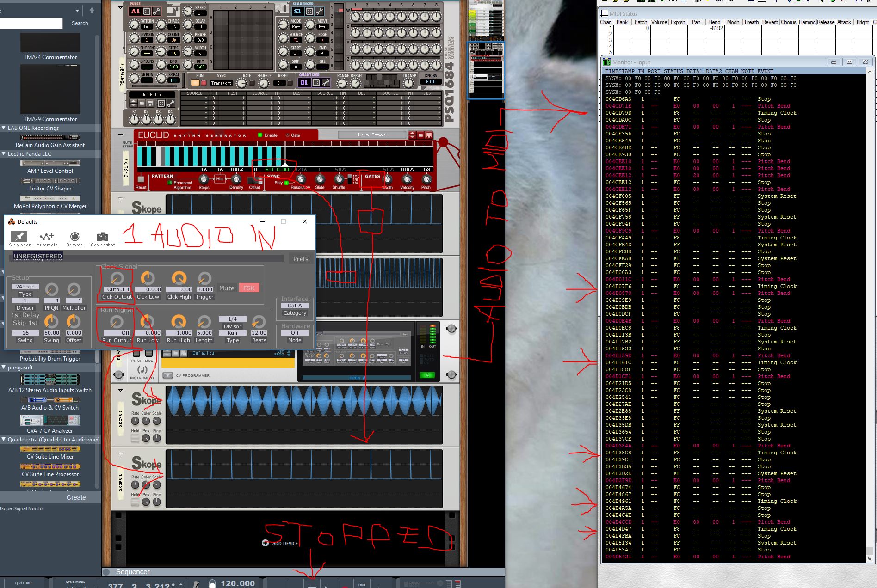Click the Add Device plus icon
The height and width of the screenshot is (588, 877).
[265, 543]
